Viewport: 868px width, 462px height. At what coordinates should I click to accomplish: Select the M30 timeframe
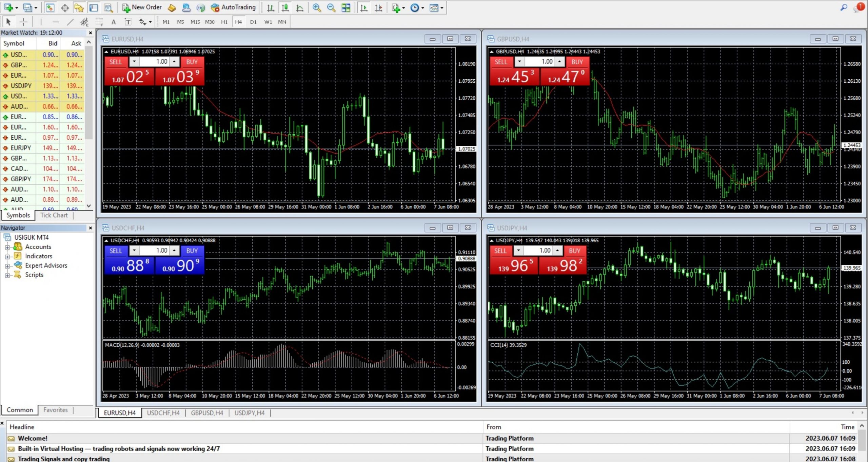tap(210, 22)
